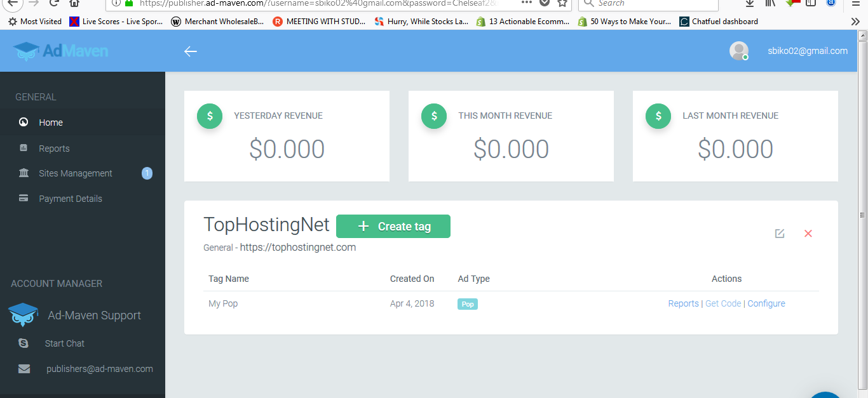
Task: Open the MEETING WITH STUD... bookmark
Action: tap(320, 22)
